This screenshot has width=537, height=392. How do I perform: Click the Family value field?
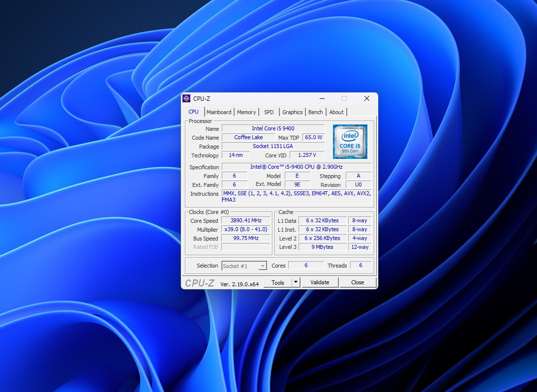point(234,176)
